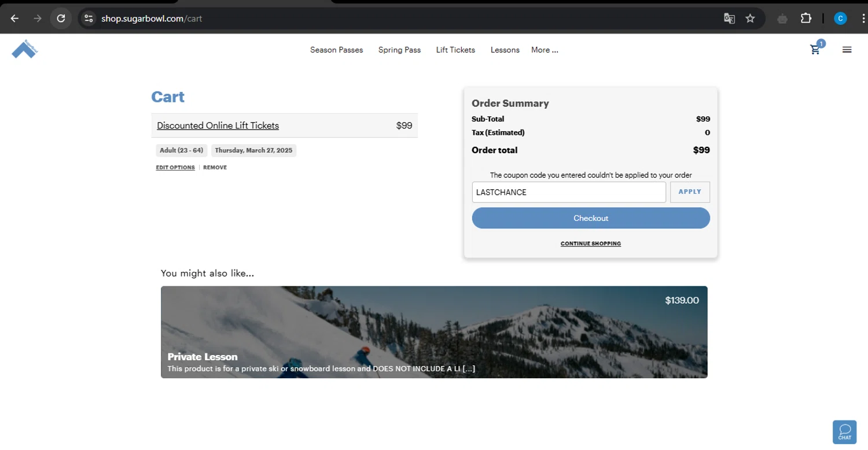Go back using the browser back arrow

coord(15,19)
